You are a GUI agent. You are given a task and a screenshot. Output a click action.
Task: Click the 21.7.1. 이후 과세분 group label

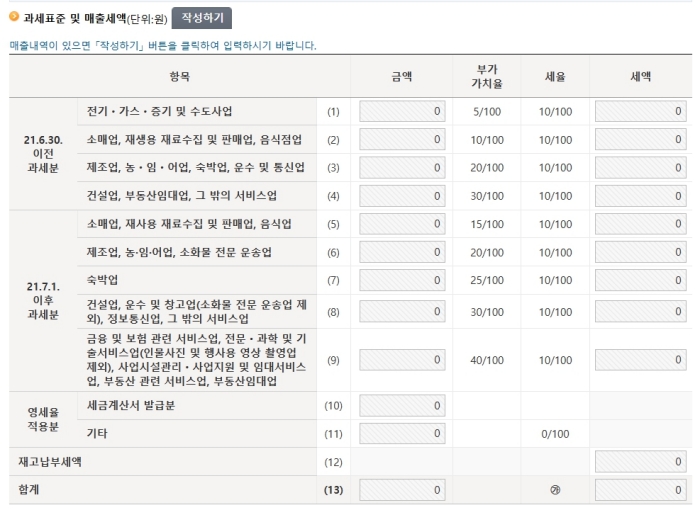click(x=43, y=301)
